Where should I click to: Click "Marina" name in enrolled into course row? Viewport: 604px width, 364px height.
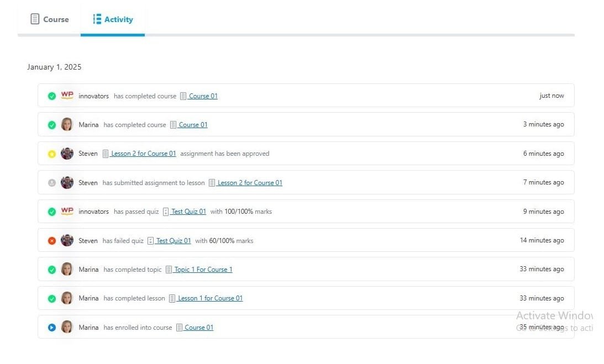click(88, 328)
